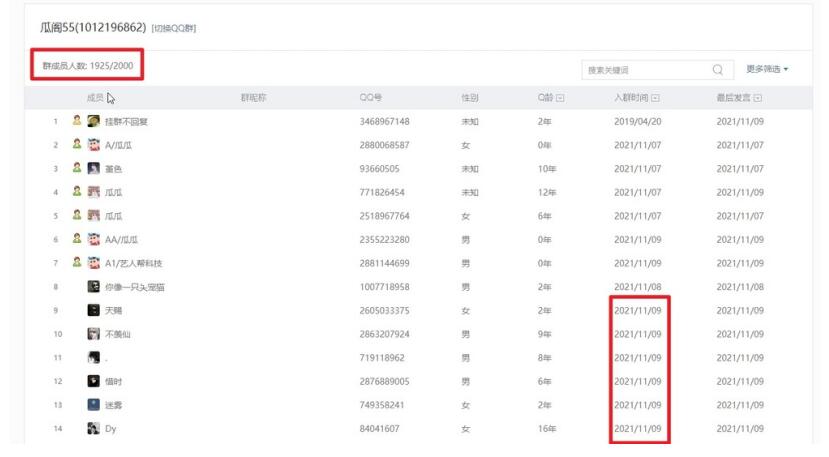The width and height of the screenshot is (829, 457).
Task: Click the avatar of 你像一只头宠猫
Action: [93, 287]
